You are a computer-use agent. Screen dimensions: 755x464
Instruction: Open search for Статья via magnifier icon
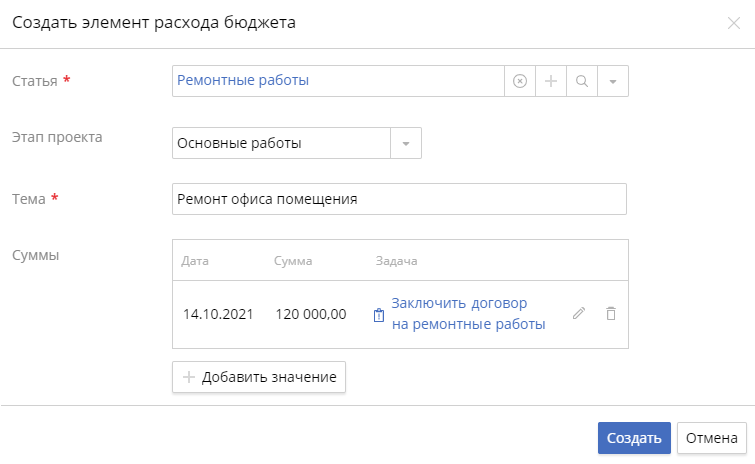(x=581, y=82)
